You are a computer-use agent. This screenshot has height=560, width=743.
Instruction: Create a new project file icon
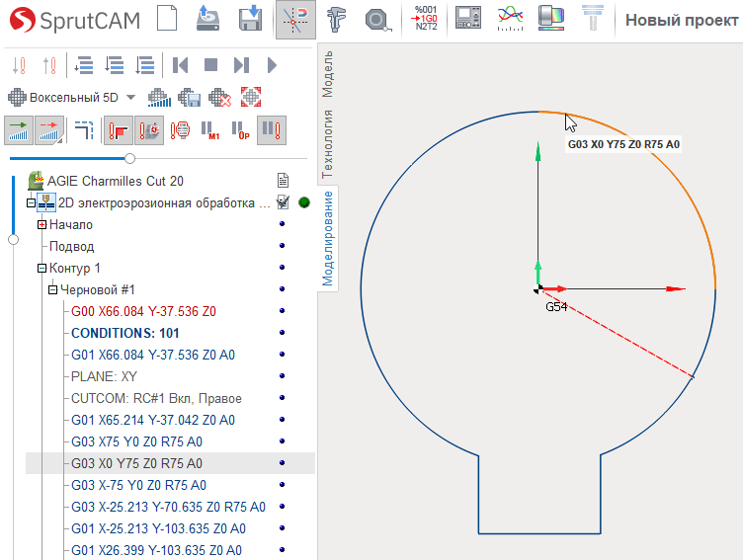(167, 19)
